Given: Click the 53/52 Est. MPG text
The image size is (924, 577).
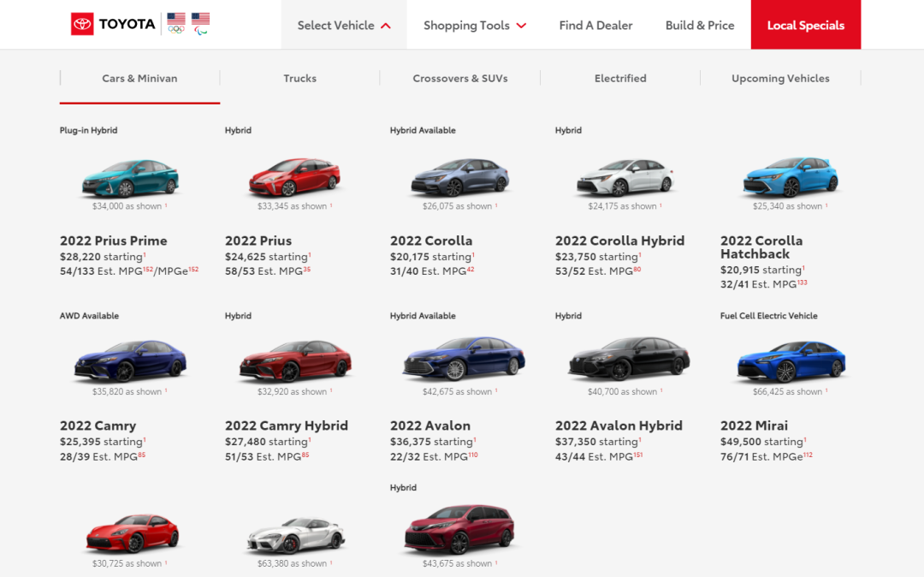Looking at the screenshot, I should 597,271.
